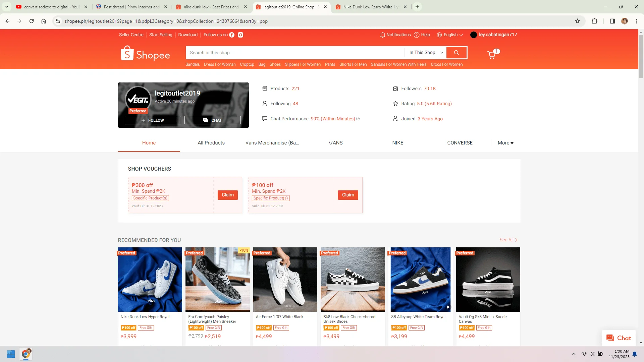This screenshot has width=644, height=362.
Task: Open Shopee's Instagram page icon
Action: pos(240,35)
